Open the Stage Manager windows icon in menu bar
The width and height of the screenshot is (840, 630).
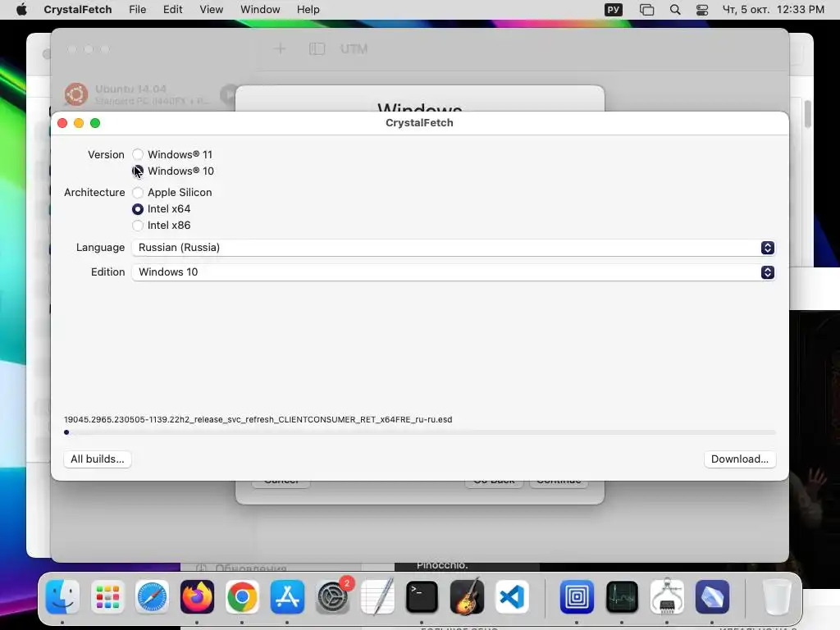tap(646, 10)
